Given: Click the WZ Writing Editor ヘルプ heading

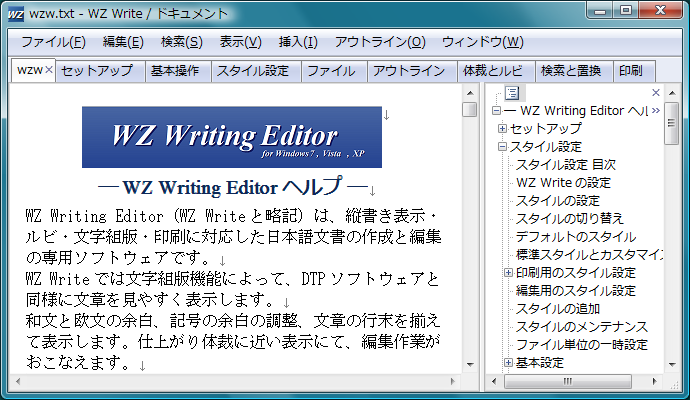Looking at the screenshot, I should click(232, 187).
